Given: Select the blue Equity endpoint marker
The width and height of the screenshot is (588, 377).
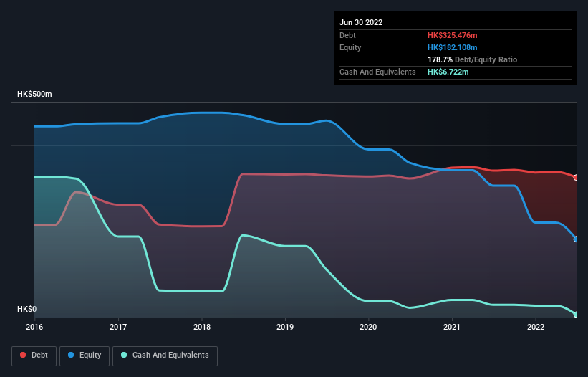Looking at the screenshot, I should [576, 239].
